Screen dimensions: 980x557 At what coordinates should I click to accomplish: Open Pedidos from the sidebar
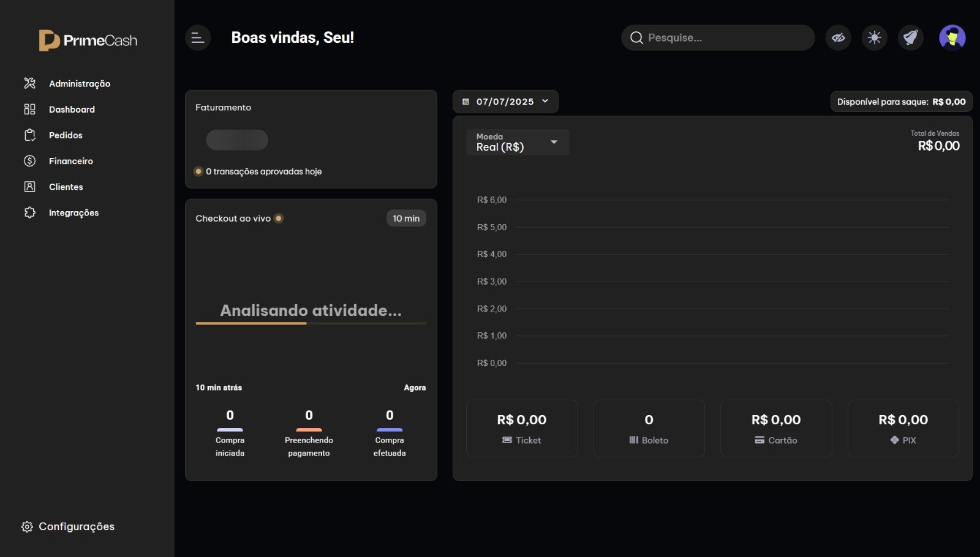[66, 135]
